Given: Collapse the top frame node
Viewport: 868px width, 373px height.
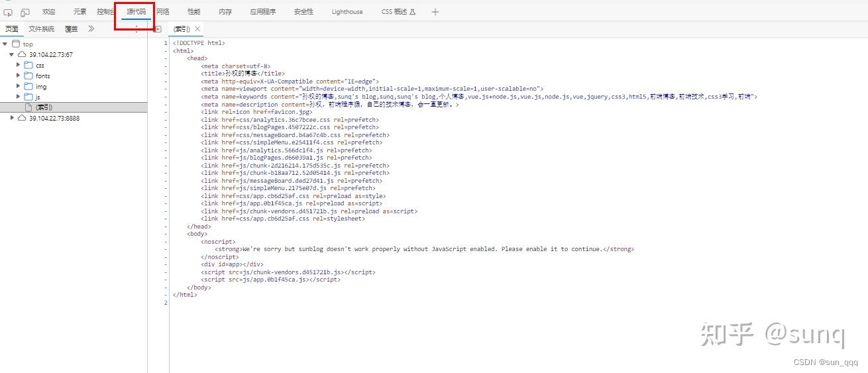Looking at the screenshot, I should click(x=5, y=44).
